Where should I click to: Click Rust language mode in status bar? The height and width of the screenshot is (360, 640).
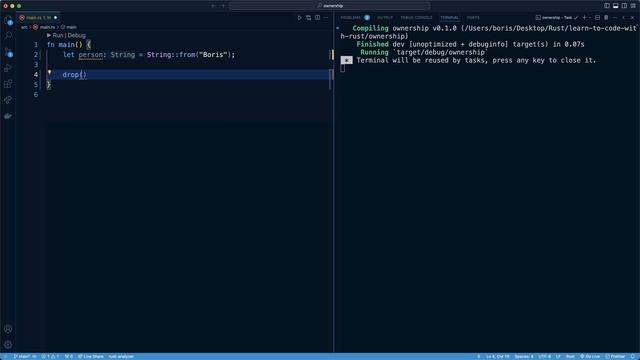570,356
